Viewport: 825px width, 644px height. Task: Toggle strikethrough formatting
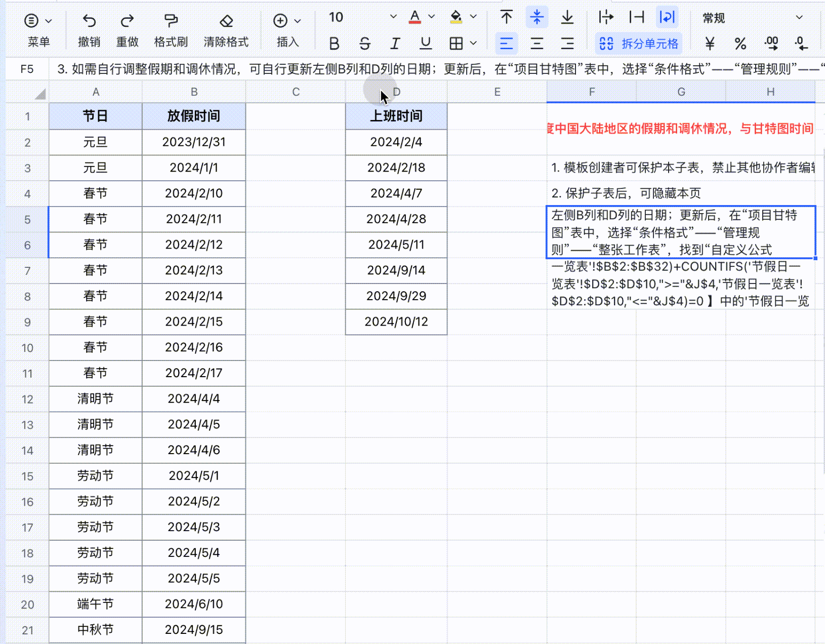tap(364, 44)
